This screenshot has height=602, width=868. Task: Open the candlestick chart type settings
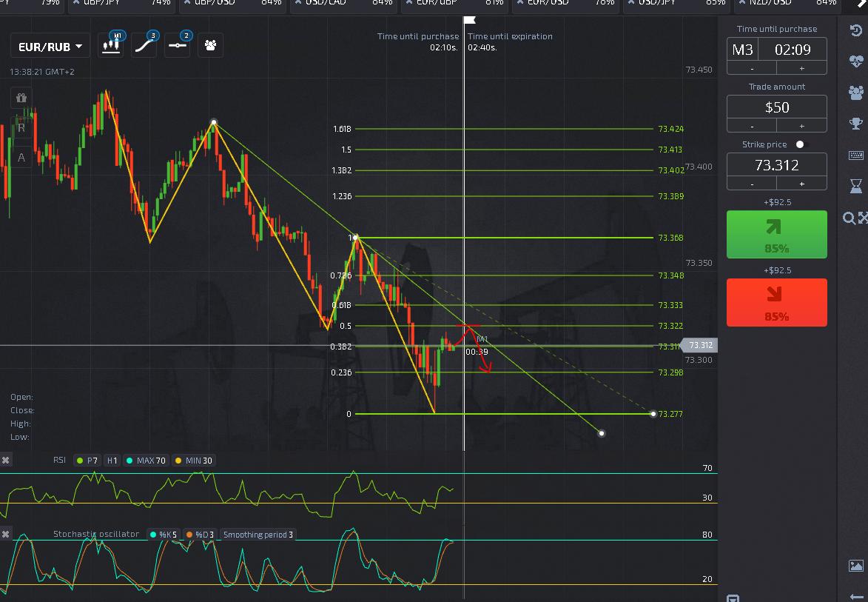click(111, 45)
